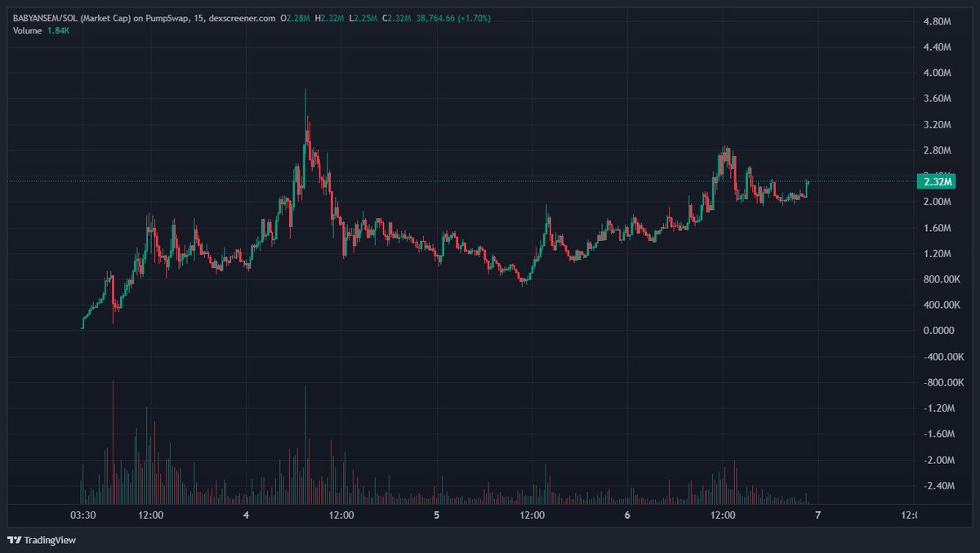This screenshot has height=553, width=980.
Task: Click the 4.80M price axis label
Action: coord(938,21)
